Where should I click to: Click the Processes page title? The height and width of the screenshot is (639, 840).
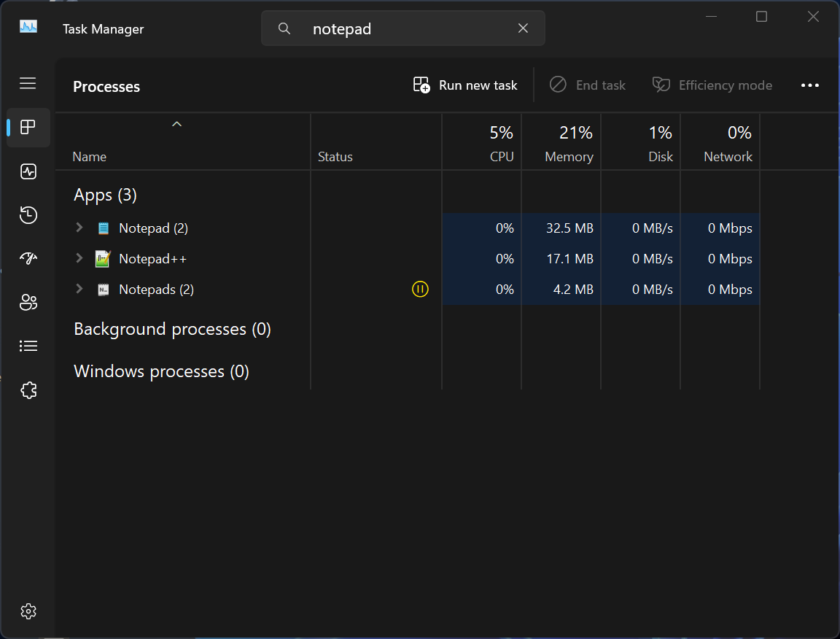pyautogui.click(x=106, y=86)
